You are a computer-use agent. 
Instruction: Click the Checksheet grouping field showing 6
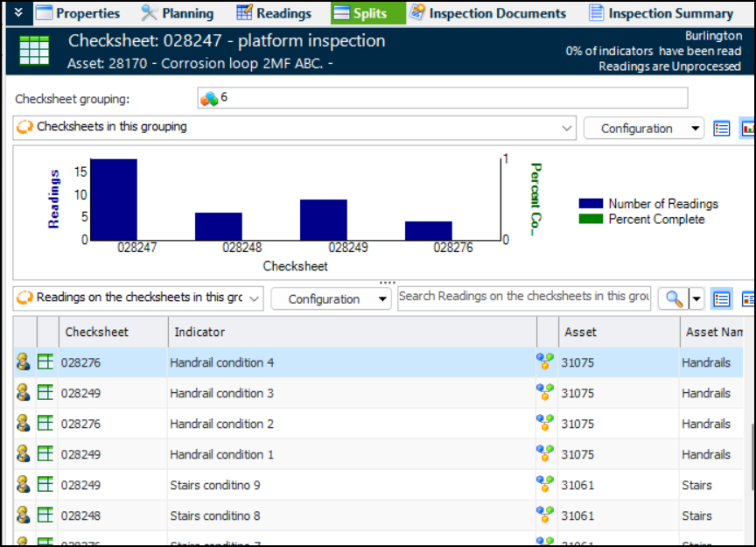pyautogui.click(x=442, y=98)
